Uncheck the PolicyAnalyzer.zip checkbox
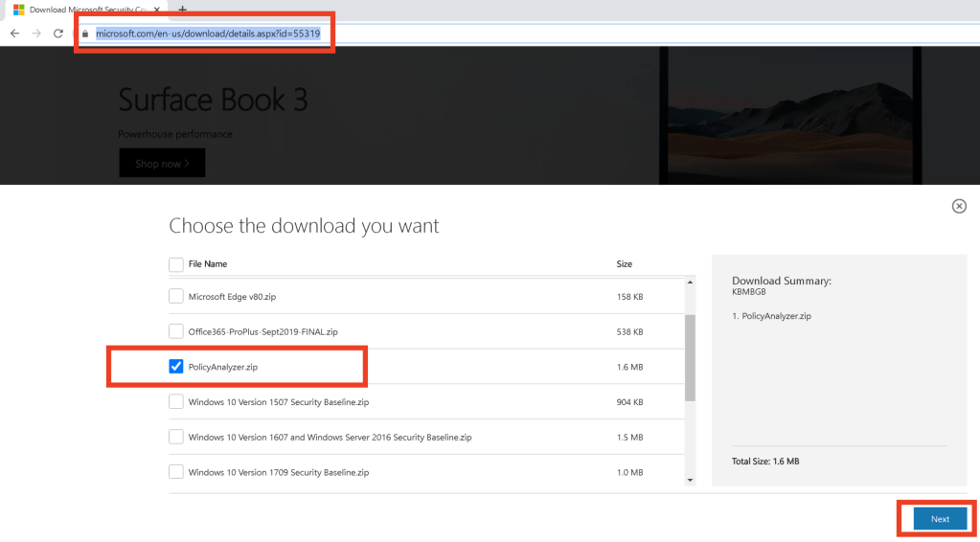 176,367
